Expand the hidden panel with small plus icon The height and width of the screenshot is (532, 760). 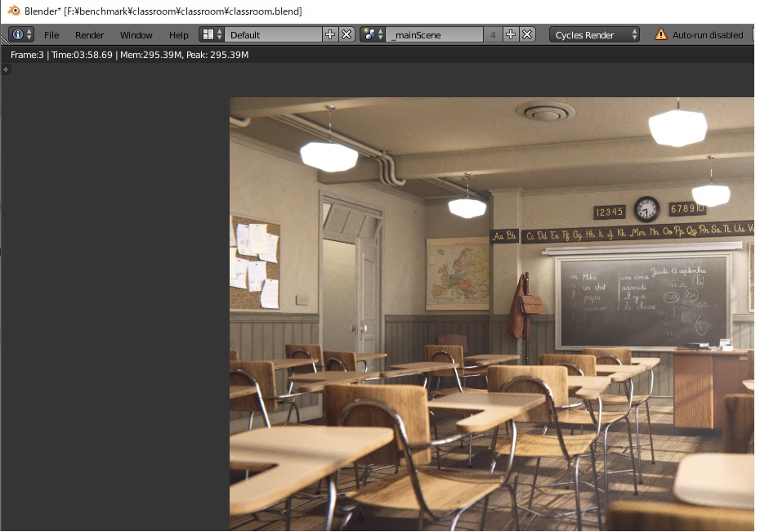[7, 69]
